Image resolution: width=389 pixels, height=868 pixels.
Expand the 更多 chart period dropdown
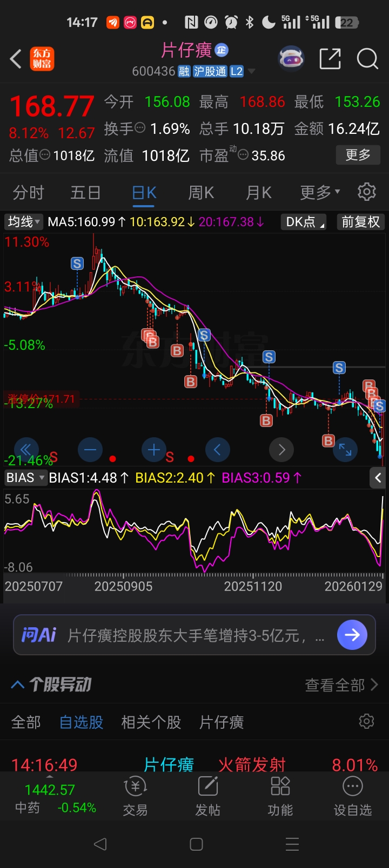pyautogui.click(x=320, y=192)
